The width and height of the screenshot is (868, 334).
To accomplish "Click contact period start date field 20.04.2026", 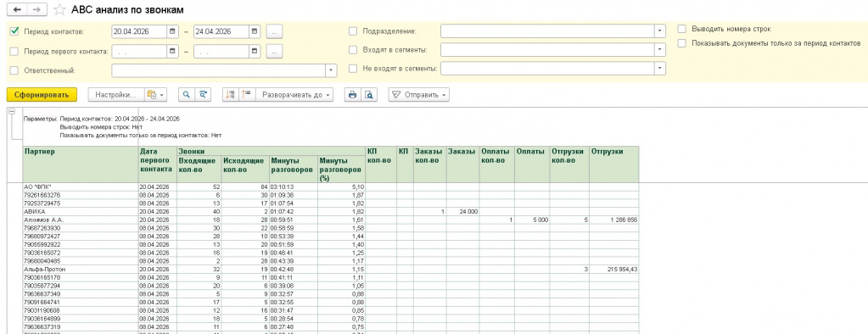I will pyautogui.click(x=139, y=31).
